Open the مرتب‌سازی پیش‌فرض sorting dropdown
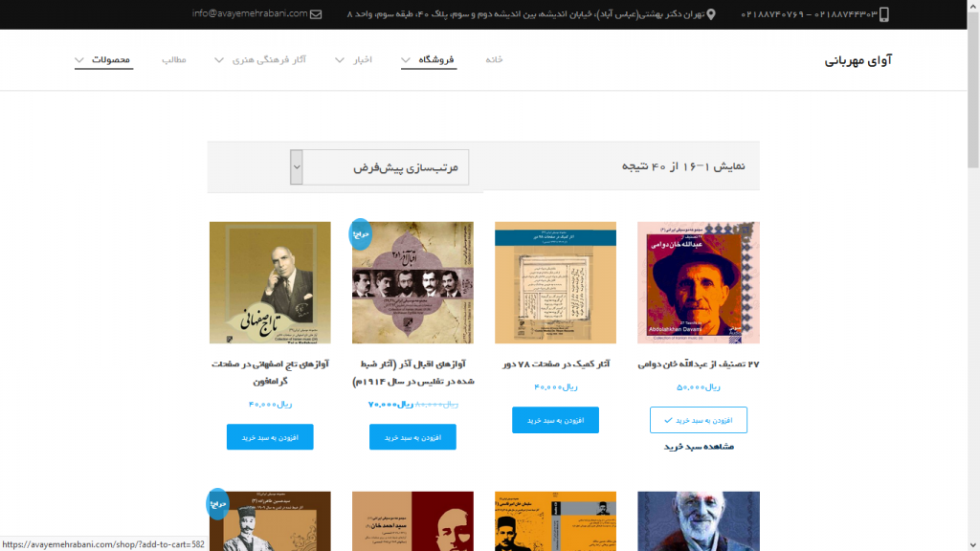980x551 pixels. click(x=379, y=166)
